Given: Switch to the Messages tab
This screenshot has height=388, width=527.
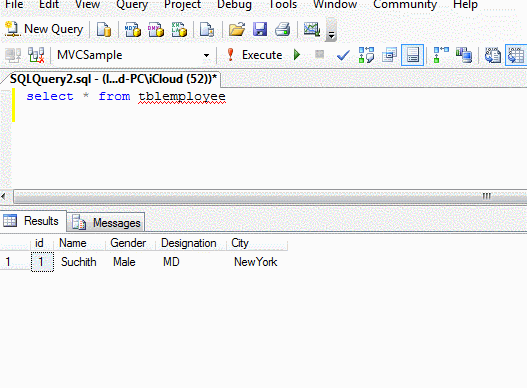Looking at the screenshot, I should (x=106, y=223).
